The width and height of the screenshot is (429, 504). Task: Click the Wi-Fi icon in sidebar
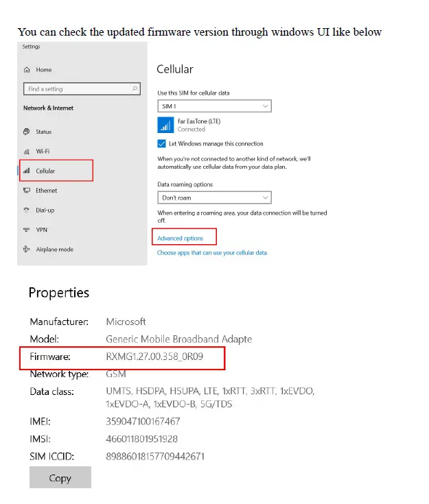point(27,152)
